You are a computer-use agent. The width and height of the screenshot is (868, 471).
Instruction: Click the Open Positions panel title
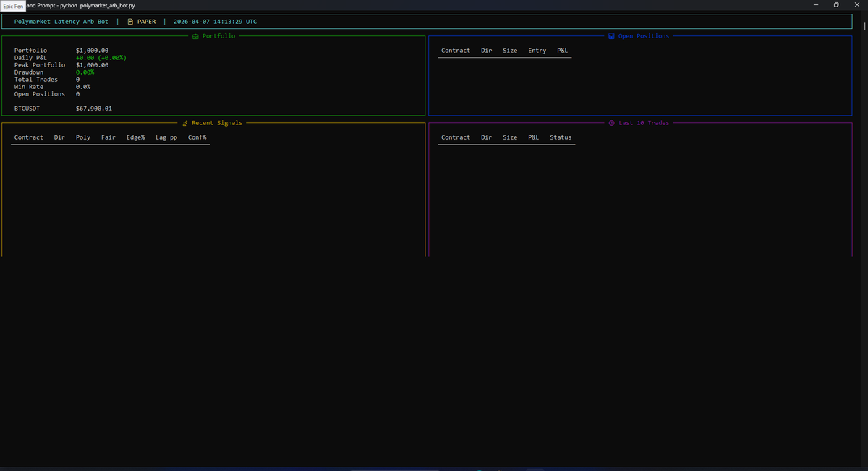click(644, 36)
